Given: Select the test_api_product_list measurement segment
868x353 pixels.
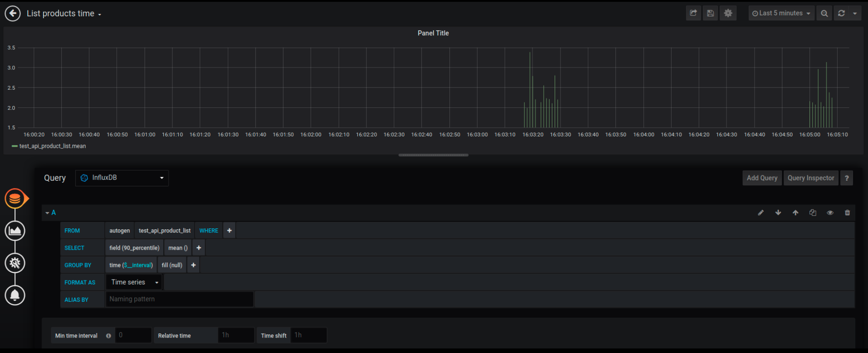Looking at the screenshot, I should 165,231.
